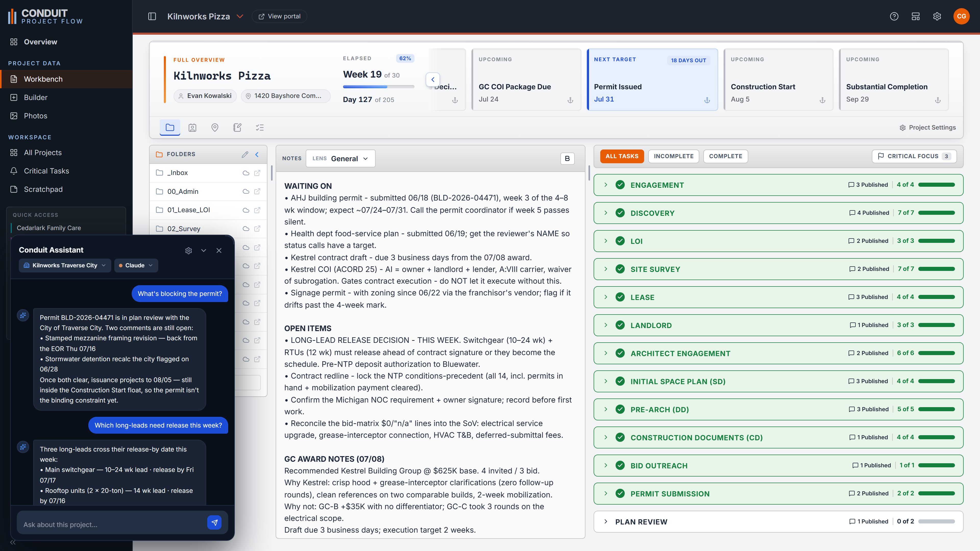
Task: Edit folders with the pencil icon
Action: (x=245, y=154)
